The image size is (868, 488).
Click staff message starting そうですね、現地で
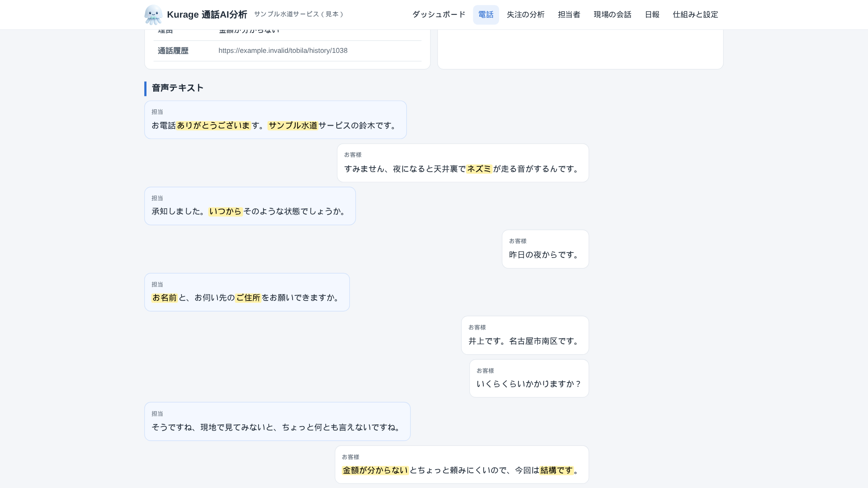(x=277, y=422)
